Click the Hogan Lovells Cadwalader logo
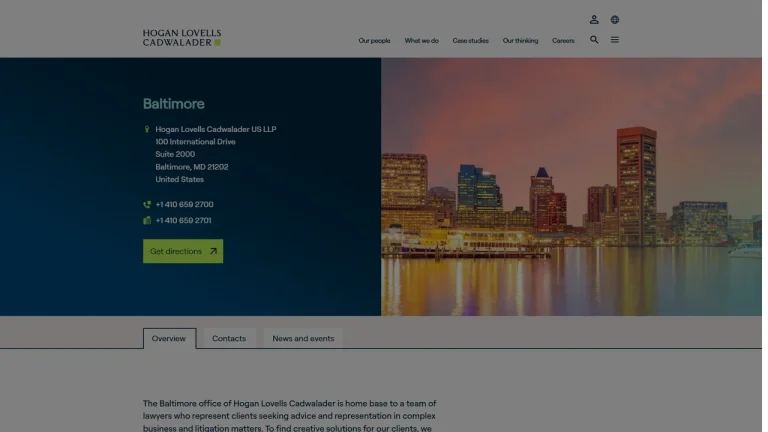768x432 pixels. click(182, 38)
